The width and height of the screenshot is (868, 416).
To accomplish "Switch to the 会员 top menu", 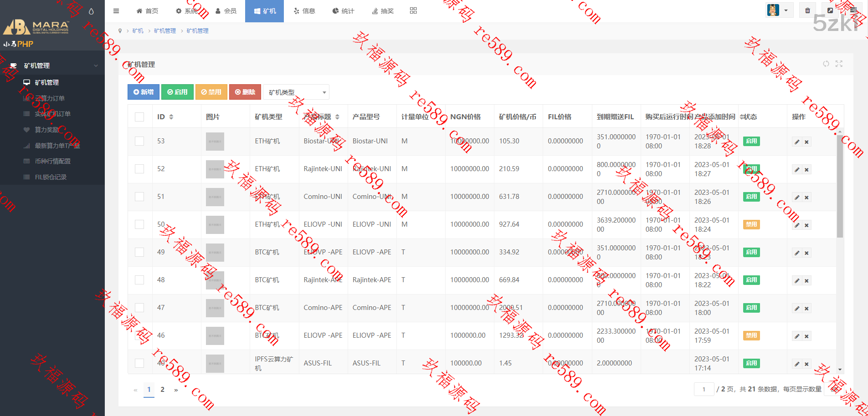I will click(226, 11).
